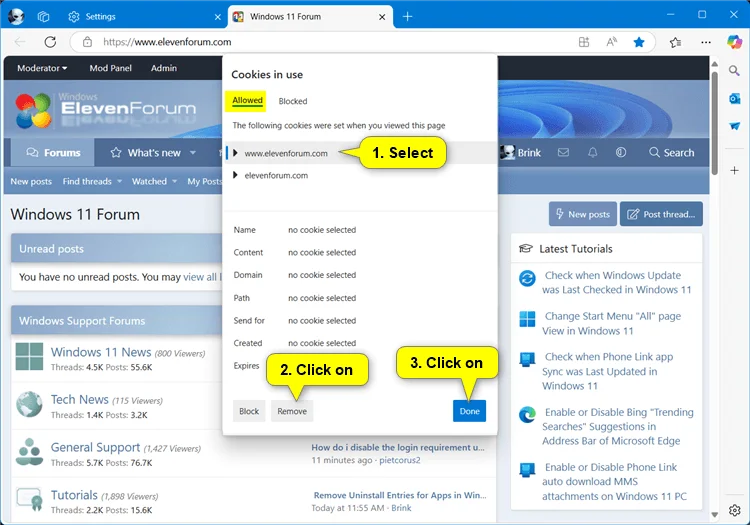This screenshot has width=750, height=525.
Task: Click the blue favorites star icon
Action: click(639, 42)
